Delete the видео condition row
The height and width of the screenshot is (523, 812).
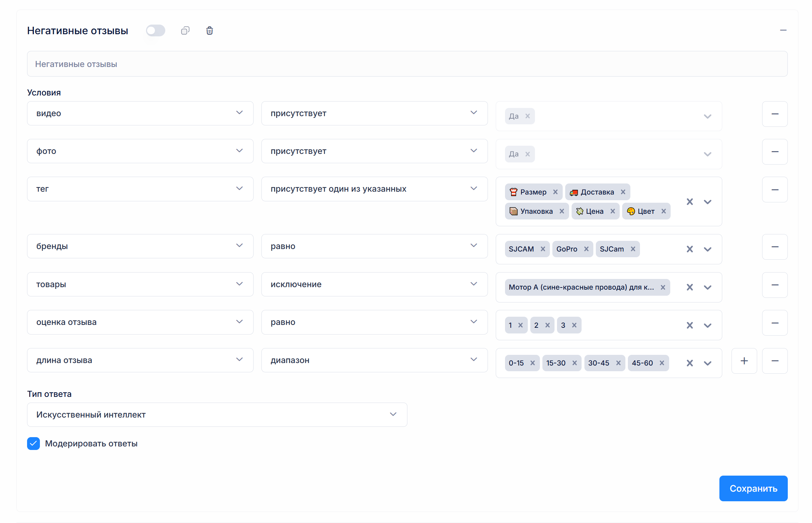[775, 114]
